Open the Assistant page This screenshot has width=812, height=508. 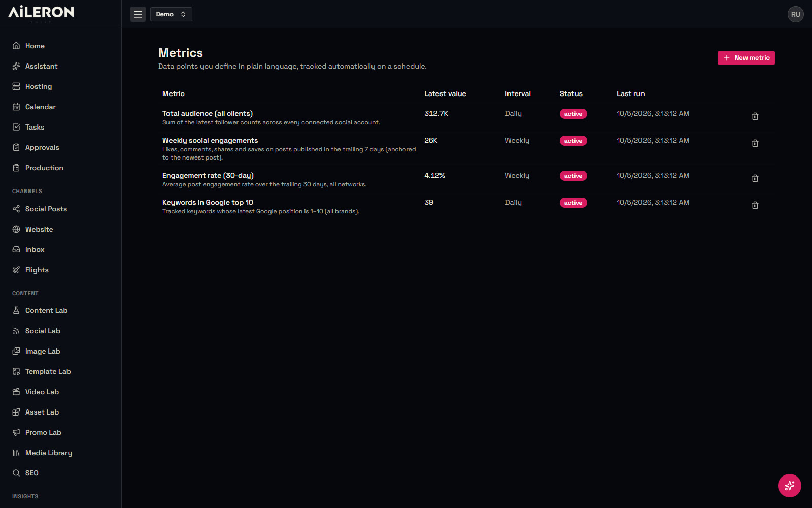(61, 66)
